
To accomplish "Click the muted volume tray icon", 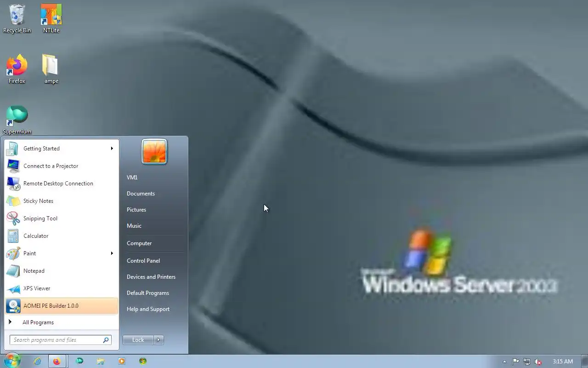I will coord(538,362).
